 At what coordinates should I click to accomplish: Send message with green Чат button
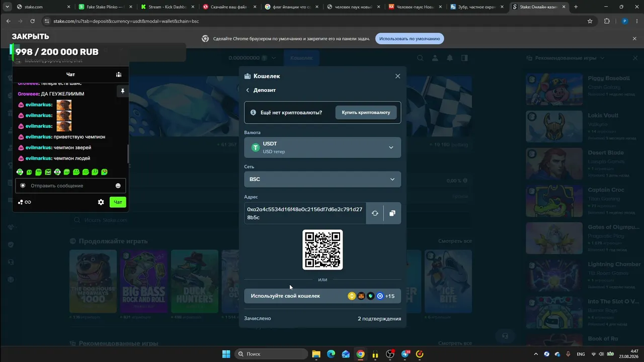118,202
